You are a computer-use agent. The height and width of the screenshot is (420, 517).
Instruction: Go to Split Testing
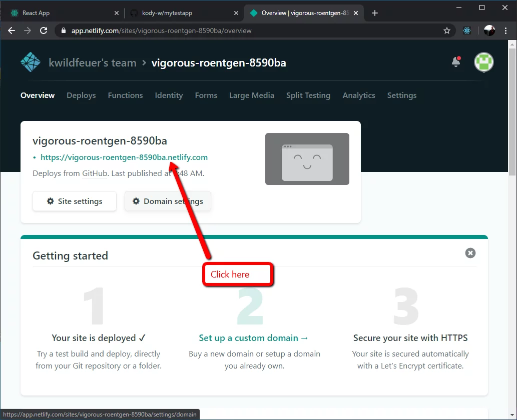(x=308, y=95)
